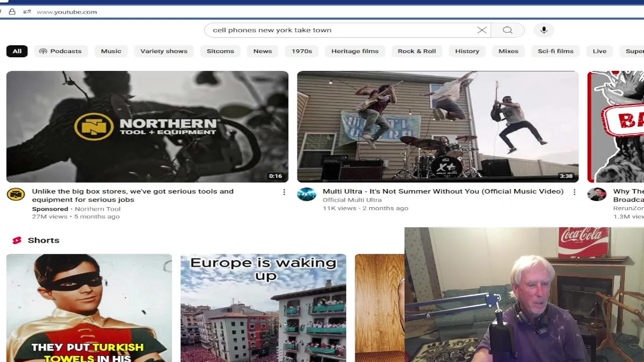Filter results by Music
Viewport: 644px width, 362px height.
[111, 51]
